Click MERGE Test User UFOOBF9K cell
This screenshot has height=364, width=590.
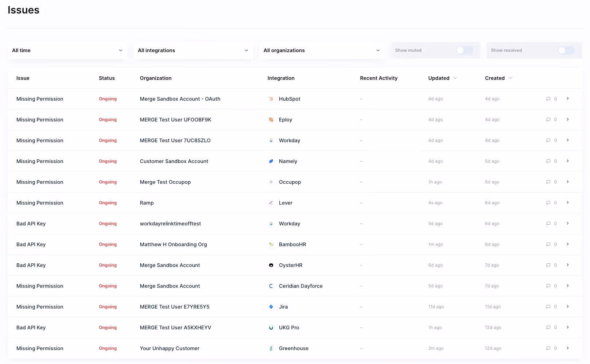pyautogui.click(x=175, y=120)
